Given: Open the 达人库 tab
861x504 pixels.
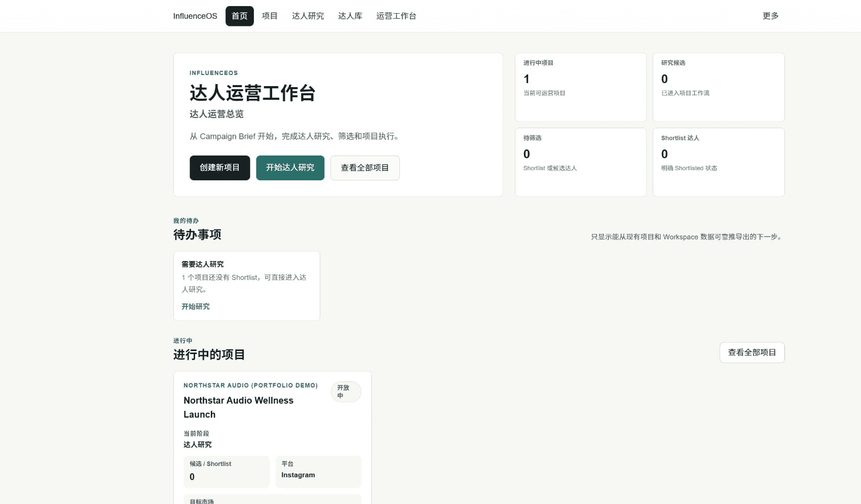Looking at the screenshot, I should [x=350, y=16].
